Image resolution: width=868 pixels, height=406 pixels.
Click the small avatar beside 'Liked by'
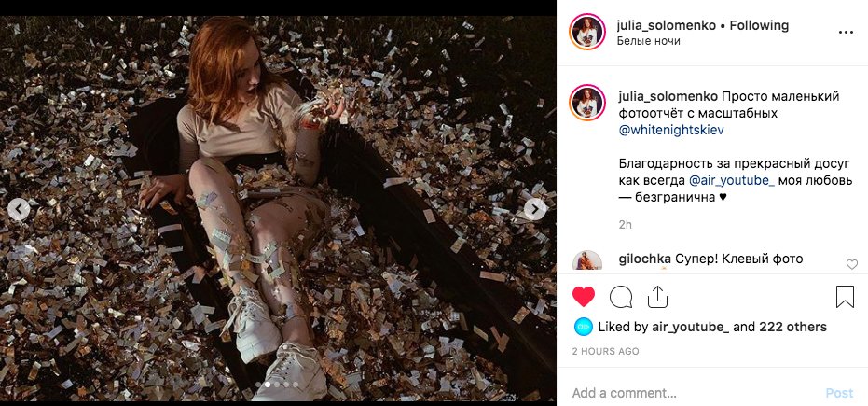[583, 327]
